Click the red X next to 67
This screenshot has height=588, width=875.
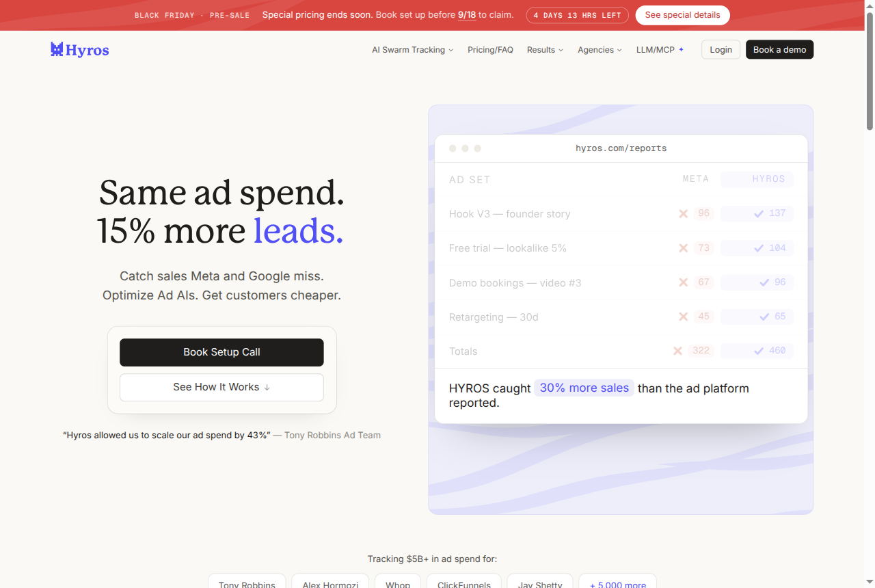click(683, 282)
